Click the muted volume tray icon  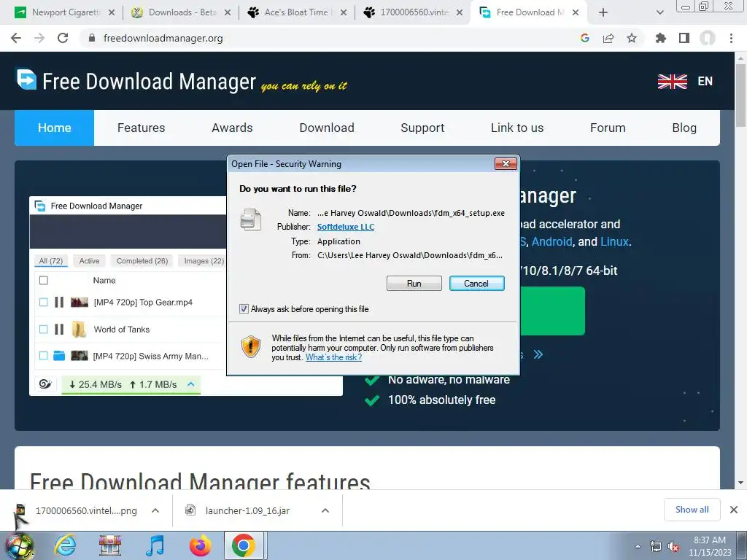673,547
